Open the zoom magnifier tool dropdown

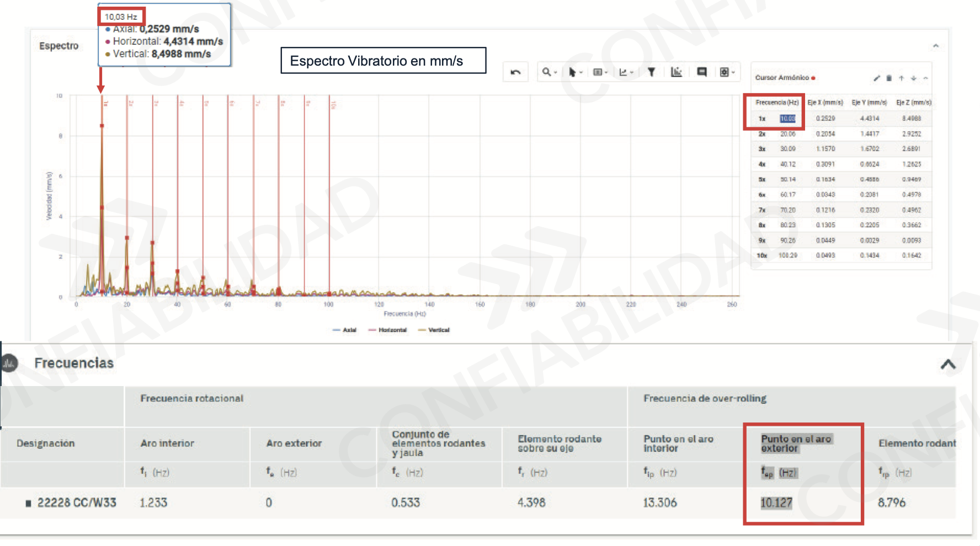550,72
